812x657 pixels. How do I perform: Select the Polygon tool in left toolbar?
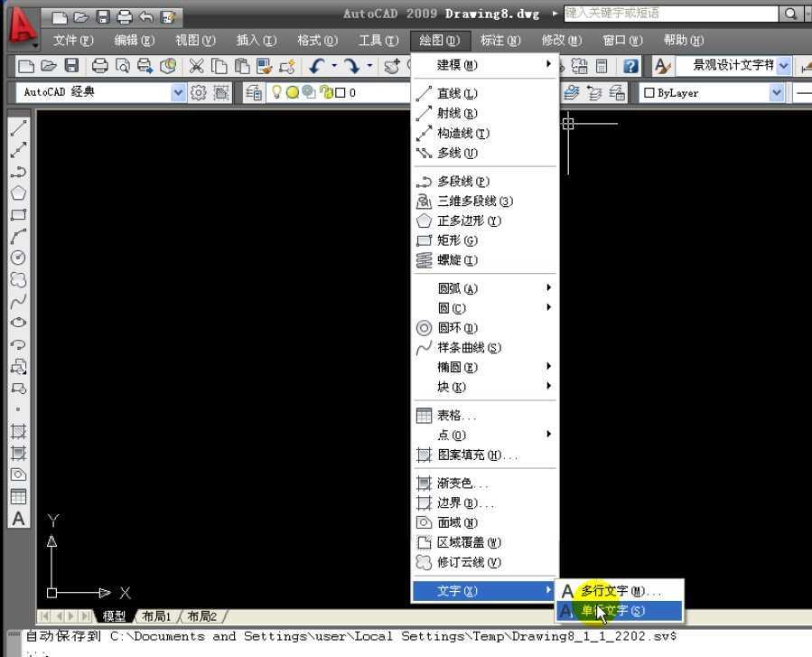click(19, 193)
